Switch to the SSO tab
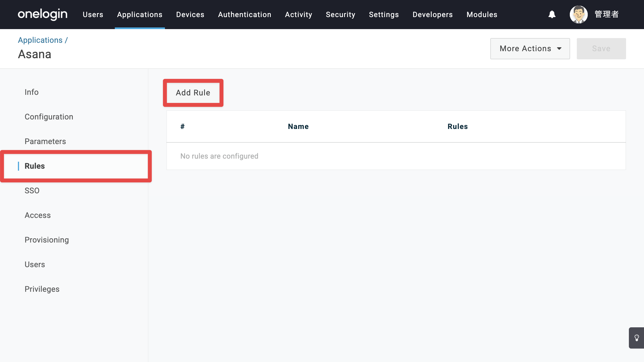 pos(32,191)
